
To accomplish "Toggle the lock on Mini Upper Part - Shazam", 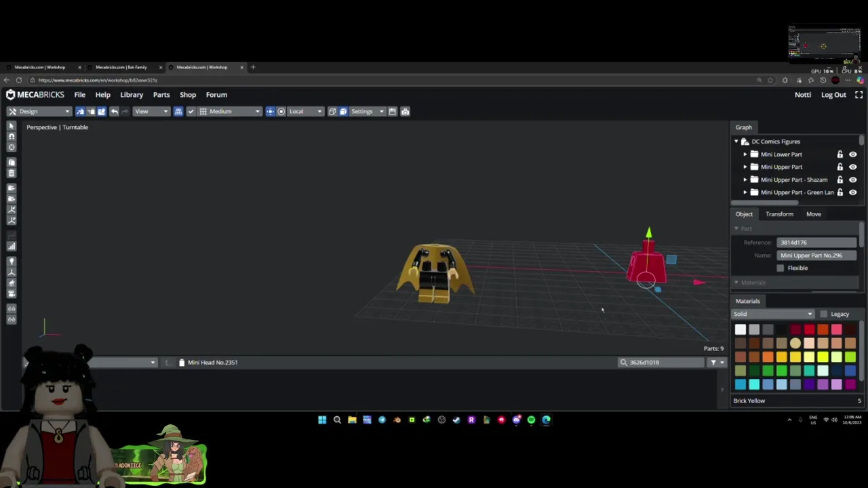I will 840,180.
